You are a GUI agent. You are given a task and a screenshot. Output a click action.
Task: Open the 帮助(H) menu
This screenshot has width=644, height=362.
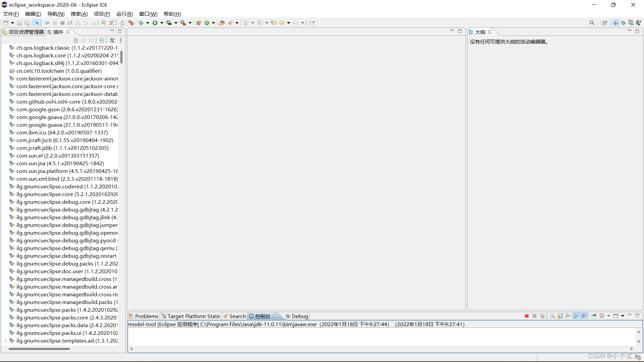[172, 14]
